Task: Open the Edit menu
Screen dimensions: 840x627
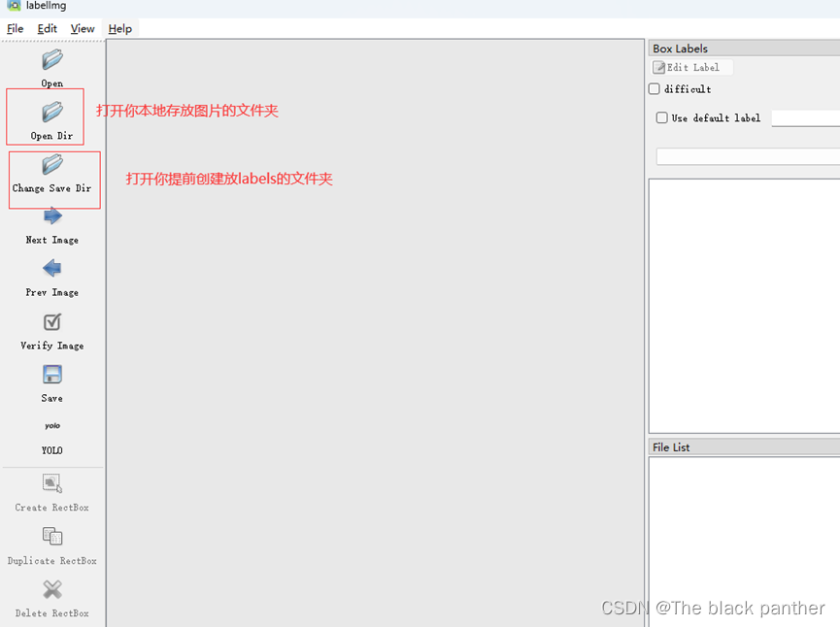Action: (x=48, y=29)
